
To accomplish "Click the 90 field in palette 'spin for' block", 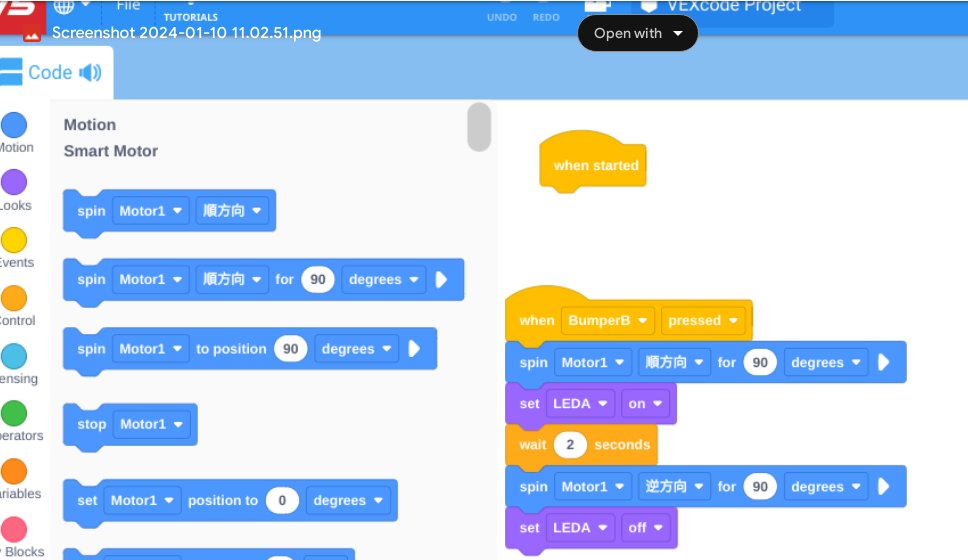I will pyautogui.click(x=318, y=280).
